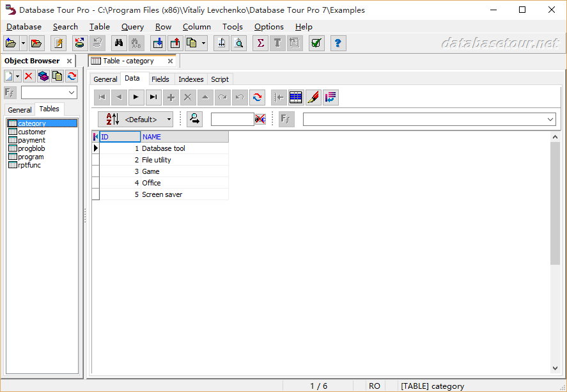The image size is (567, 392).
Task: Click the red Sigma calculation icon
Action: tap(260, 43)
